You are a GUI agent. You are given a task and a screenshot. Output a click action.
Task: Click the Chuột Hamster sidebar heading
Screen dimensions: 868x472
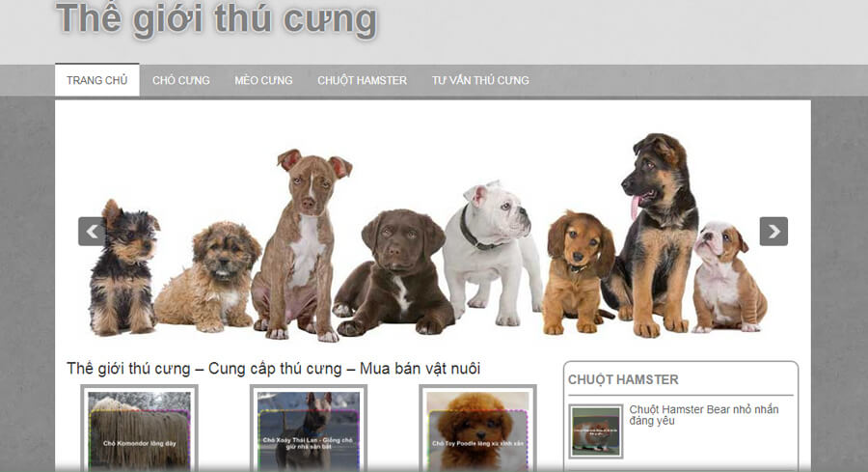pos(623,379)
